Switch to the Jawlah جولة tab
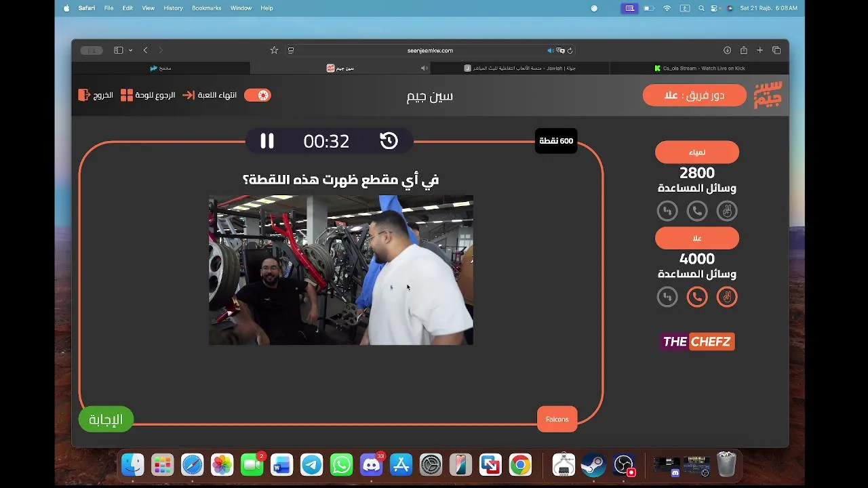 (x=520, y=68)
